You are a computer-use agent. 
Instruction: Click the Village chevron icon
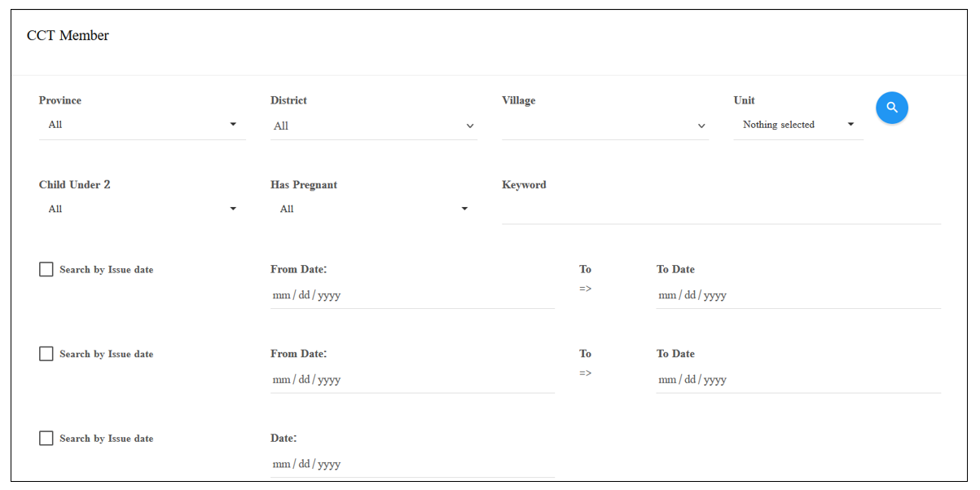pyautogui.click(x=701, y=126)
